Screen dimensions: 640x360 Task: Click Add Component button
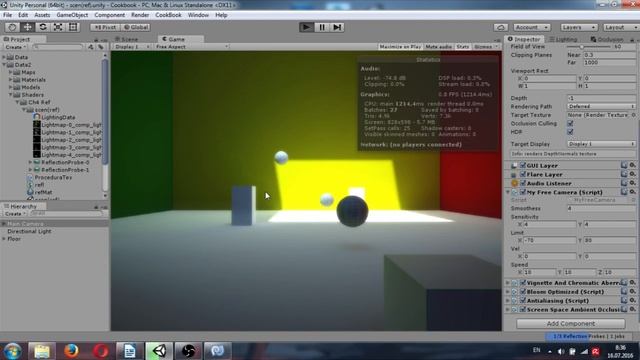[x=571, y=323]
